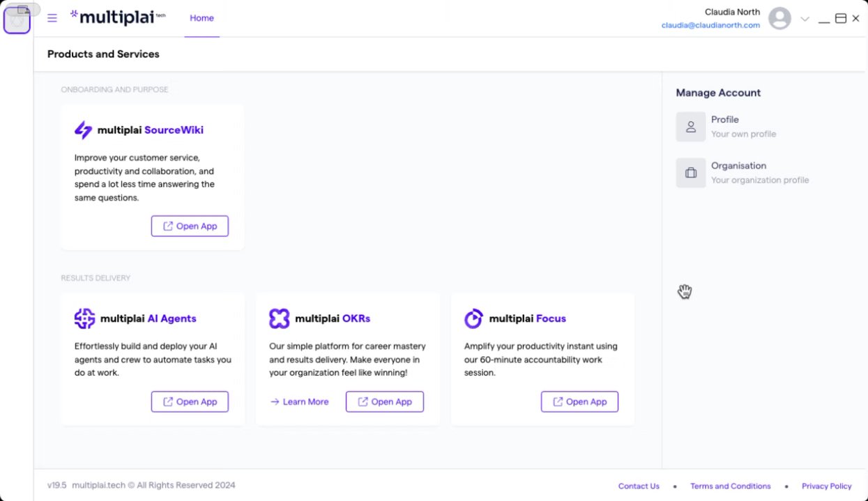Click the Organisation briefcase icon
868x501 pixels.
691,173
